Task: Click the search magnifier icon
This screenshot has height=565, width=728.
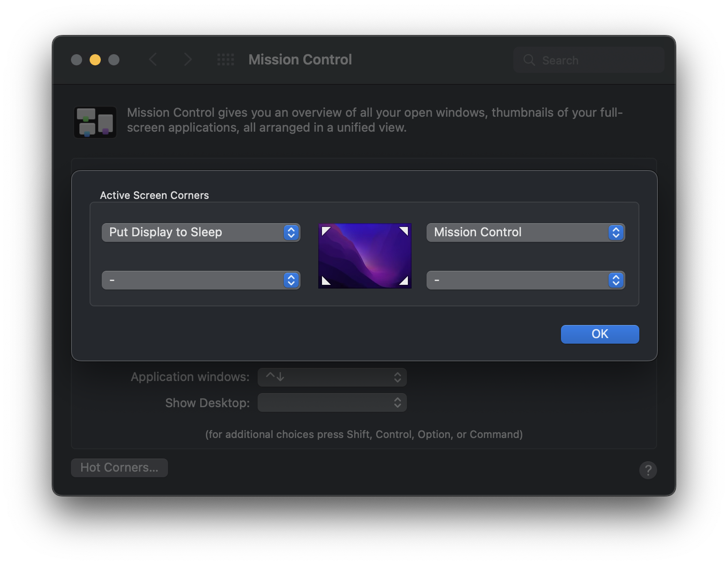Action: (529, 60)
